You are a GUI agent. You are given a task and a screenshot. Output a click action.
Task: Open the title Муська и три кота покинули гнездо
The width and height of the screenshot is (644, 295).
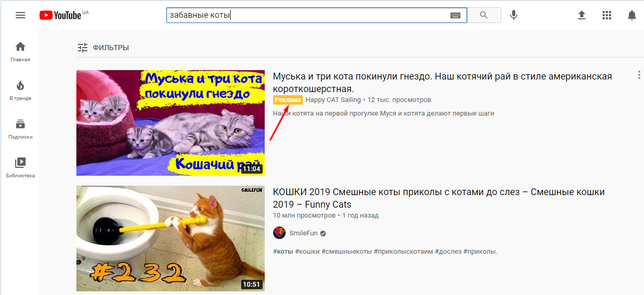442,83
